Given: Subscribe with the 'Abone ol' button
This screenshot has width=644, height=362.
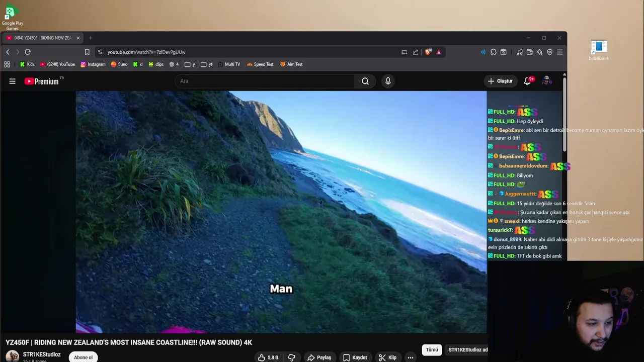Looking at the screenshot, I should (84, 357).
